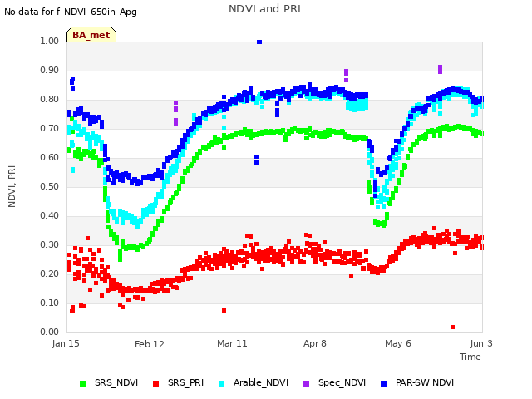Click the green SRS_NDVI legend swatch
Viewport: 532px width, 399px height.
coord(82,383)
